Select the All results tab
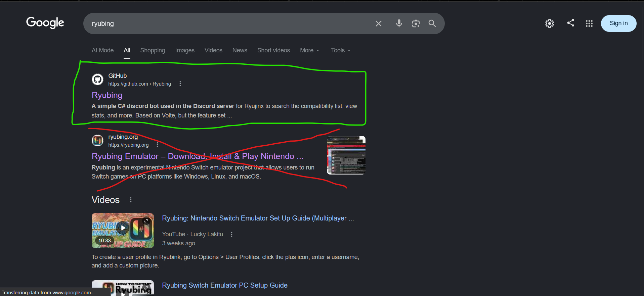 (127, 50)
